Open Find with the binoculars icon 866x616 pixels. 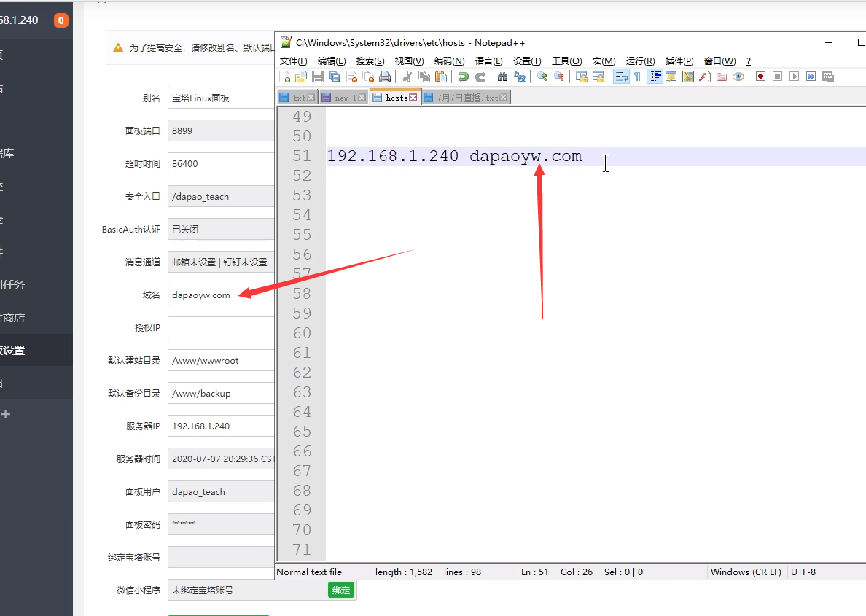(x=502, y=77)
